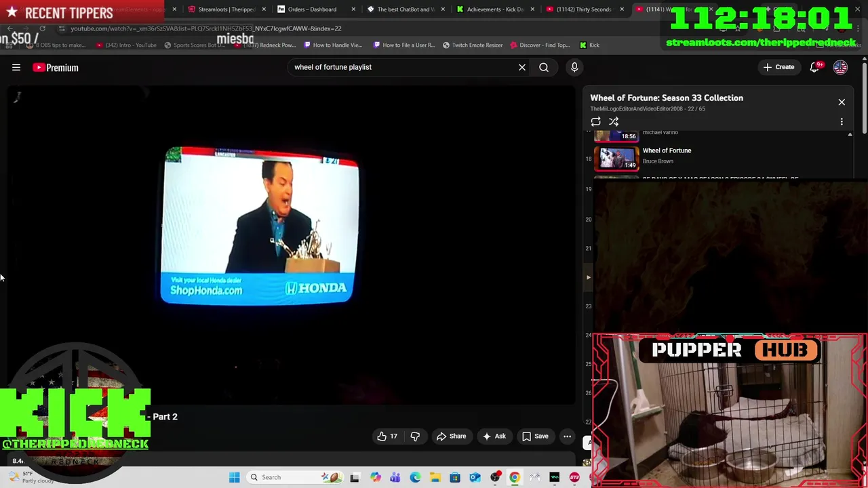Open Microsoft Store from the taskbar
Screen dimensions: 868x488
click(x=455, y=477)
